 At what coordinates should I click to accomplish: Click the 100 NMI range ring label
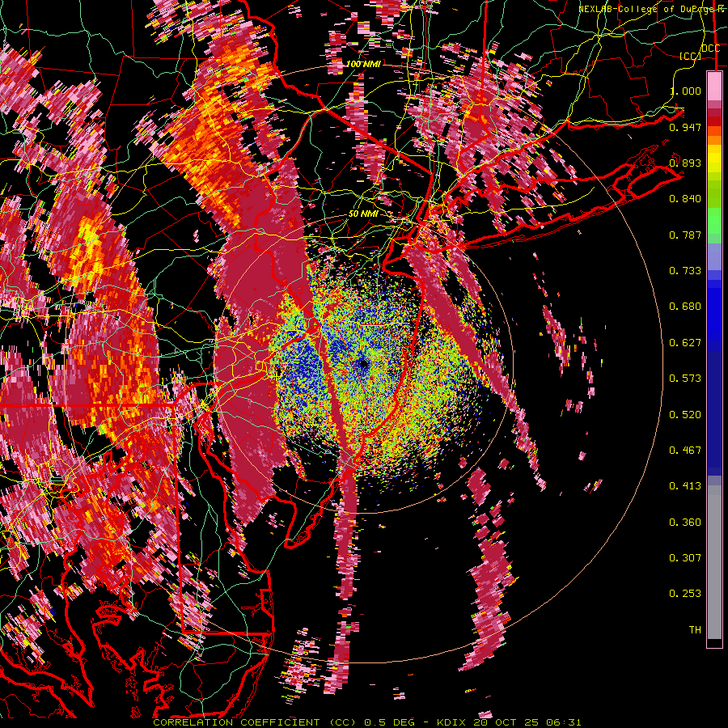click(363, 64)
